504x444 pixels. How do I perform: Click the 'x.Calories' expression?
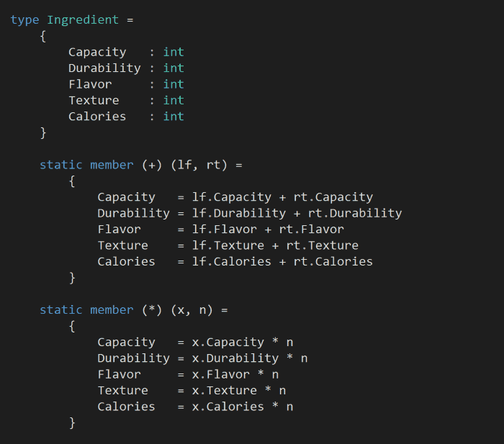click(x=228, y=406)
